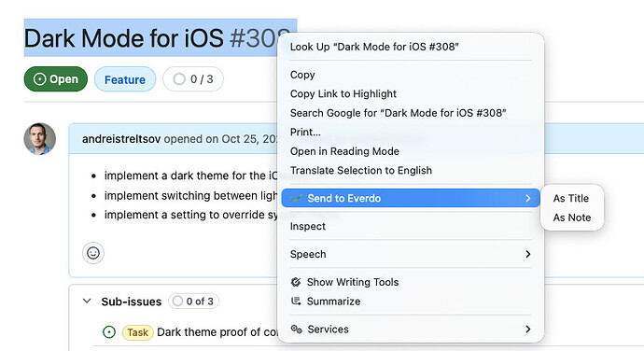The height and width of the screenshot is (351, 644).
Task: Click the Writing Tools icon
Action: (x=296, y=282)
